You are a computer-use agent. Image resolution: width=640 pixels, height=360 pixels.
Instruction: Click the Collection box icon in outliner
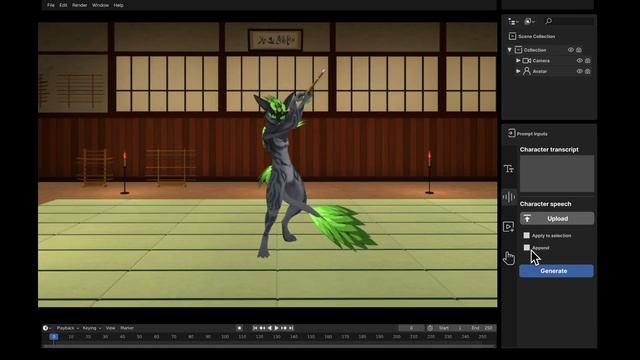(x=518, y=50)
